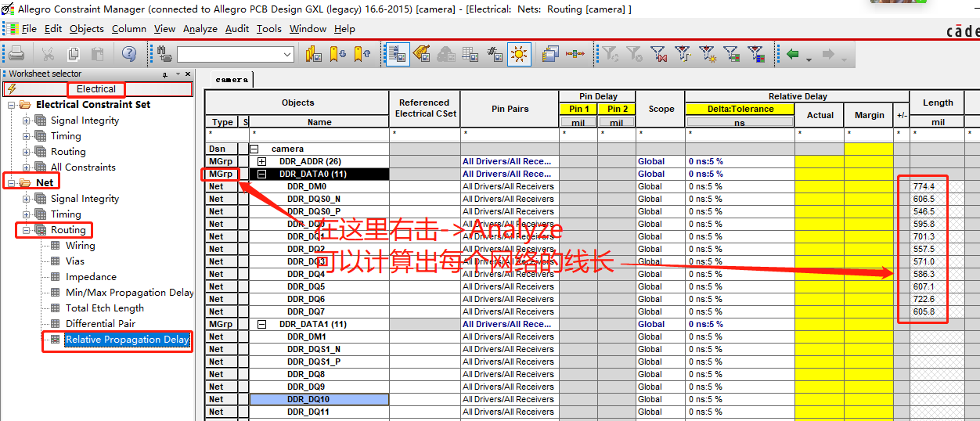Click the Length column header
Viewport: 980px width, 421px height.
938,103
